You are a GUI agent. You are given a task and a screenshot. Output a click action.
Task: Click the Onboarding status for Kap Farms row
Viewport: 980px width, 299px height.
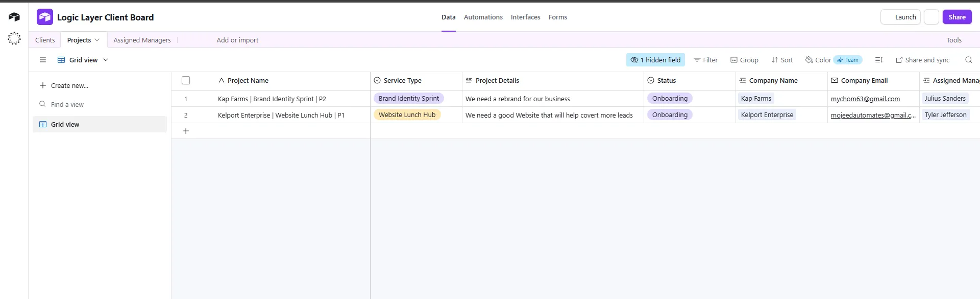670,98
